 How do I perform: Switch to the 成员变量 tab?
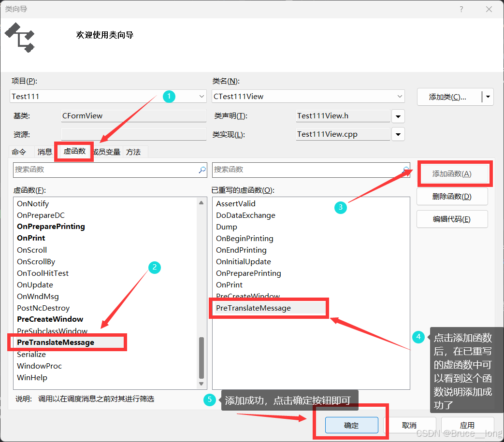[x=107, y=151]
